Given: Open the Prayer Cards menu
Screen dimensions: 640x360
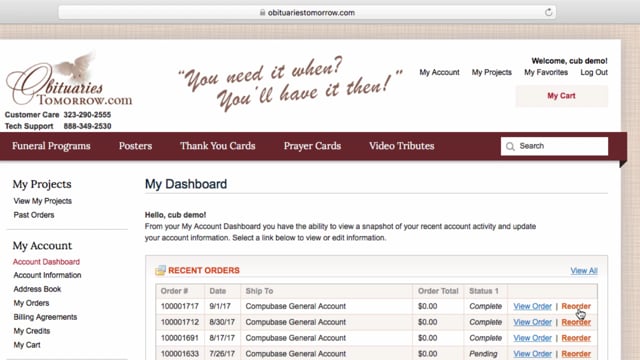Looking at the screenshot, I should tap(312, 146).
